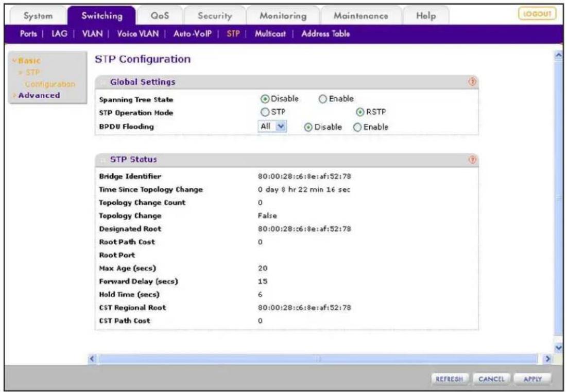Open the Ports submenu
The height and width of the screenshot is (392, 567).
[x=28, y=34]
